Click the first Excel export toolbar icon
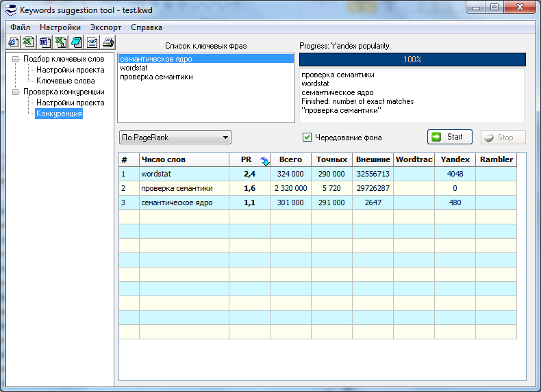Screen dimensions: 541x392 point(29,42)
